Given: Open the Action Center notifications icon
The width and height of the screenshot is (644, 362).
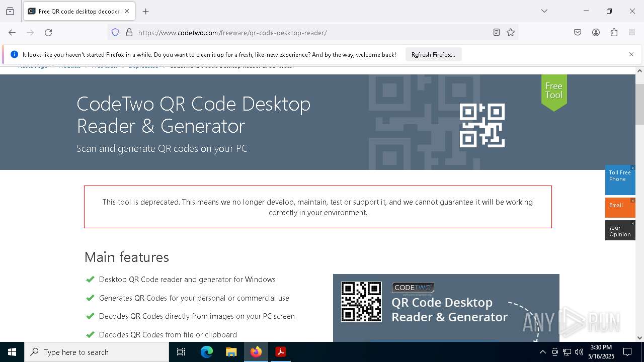Looking at the screenshot, I should coord(627,352).
